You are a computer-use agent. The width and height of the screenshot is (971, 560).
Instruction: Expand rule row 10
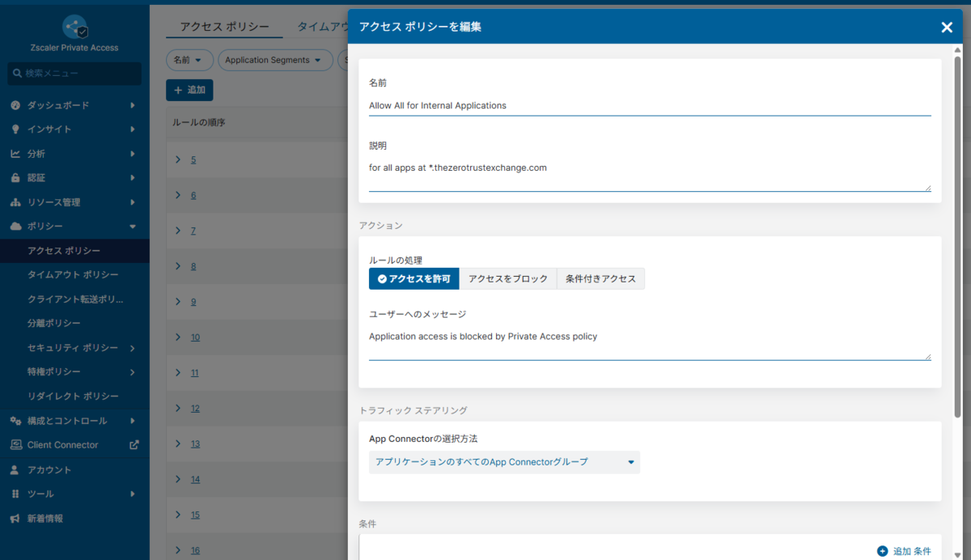[x=178, y=337]
